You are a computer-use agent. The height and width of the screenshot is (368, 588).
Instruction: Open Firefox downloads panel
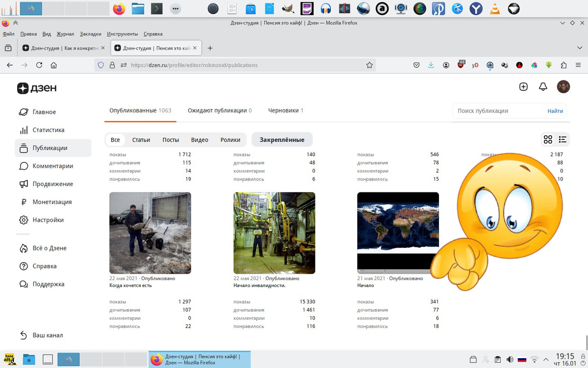pos(431,65)
